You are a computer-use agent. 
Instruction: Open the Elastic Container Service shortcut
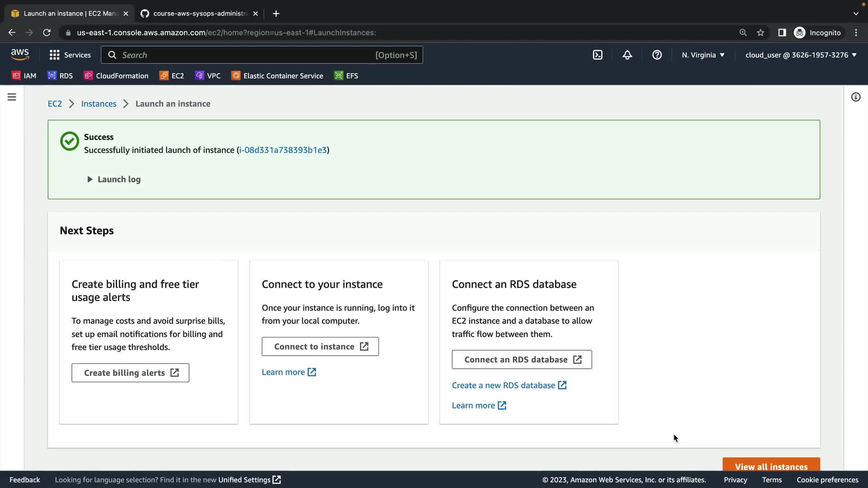(x=277, y=76)
